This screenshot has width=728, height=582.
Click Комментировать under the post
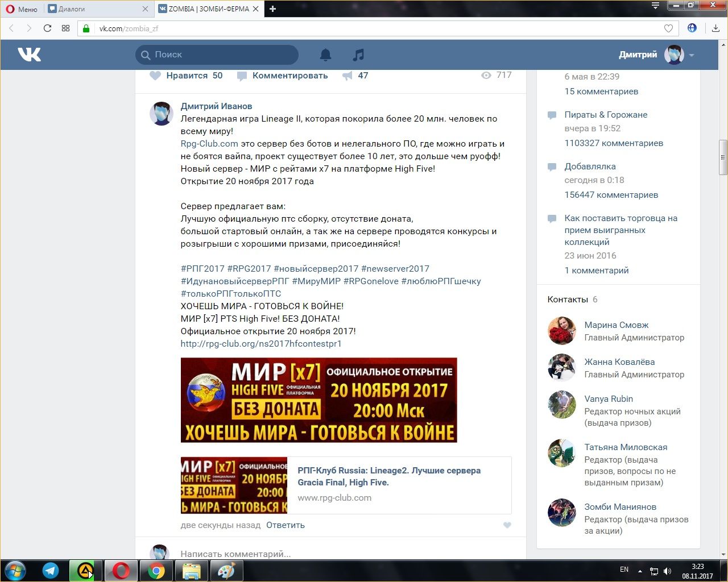point(283,76)
